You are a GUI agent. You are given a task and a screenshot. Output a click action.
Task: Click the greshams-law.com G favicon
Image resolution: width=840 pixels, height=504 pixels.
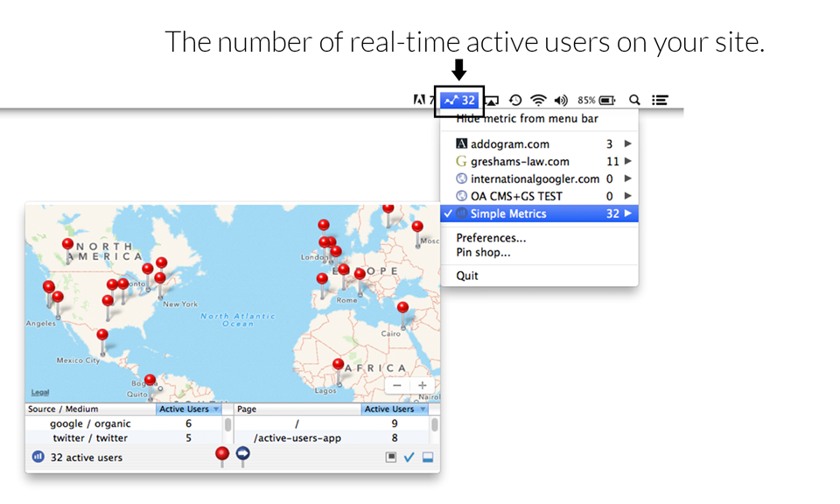click(x=461, y=161)
